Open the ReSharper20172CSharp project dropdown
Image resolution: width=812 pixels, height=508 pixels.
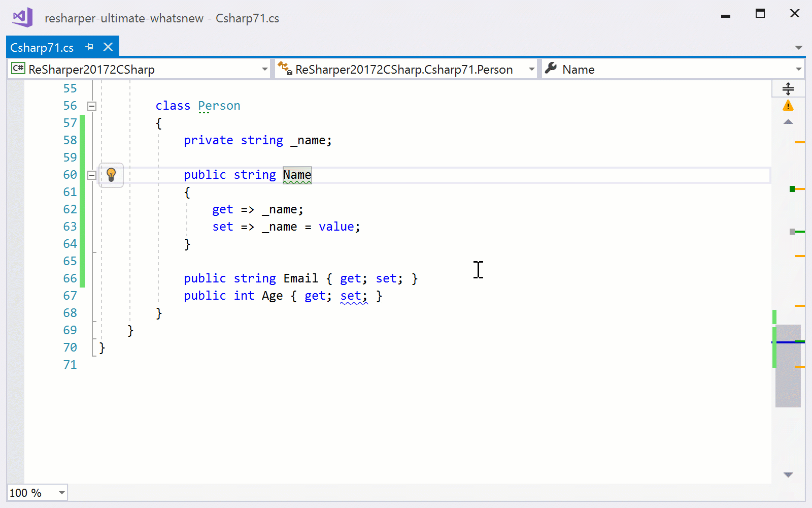click(264, 69)
